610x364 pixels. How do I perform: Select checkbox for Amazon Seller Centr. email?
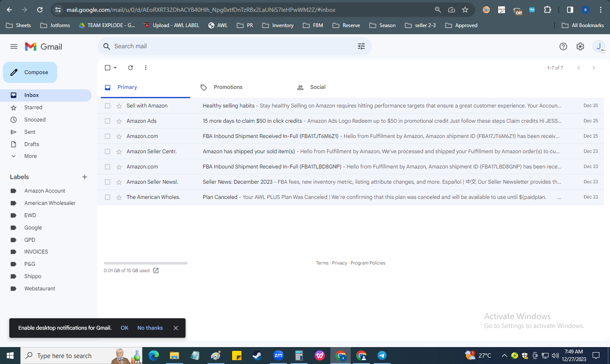pyautogui.click(x=108, y=152)
